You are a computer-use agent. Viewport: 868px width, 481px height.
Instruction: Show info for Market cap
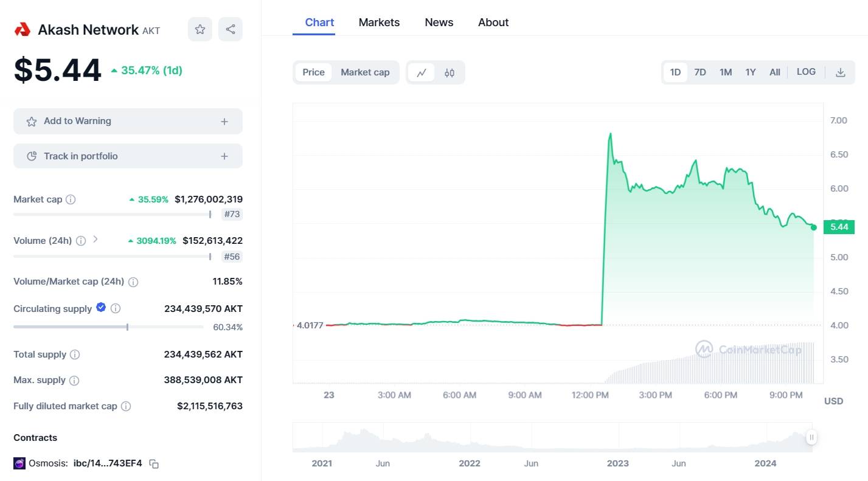point(71,199)
